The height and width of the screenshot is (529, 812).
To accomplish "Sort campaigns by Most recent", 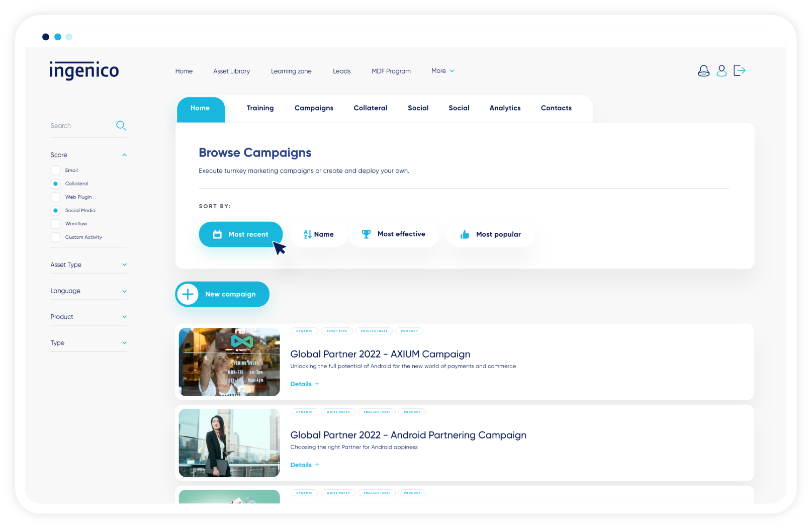I will pos(241,234).
